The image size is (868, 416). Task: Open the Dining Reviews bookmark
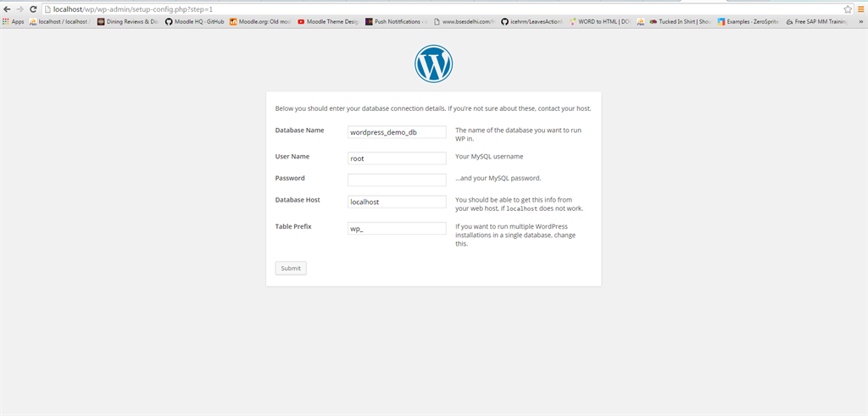tap(128, 22)
